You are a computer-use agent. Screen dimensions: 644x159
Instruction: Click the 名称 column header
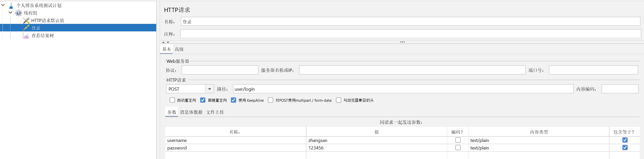236,132
